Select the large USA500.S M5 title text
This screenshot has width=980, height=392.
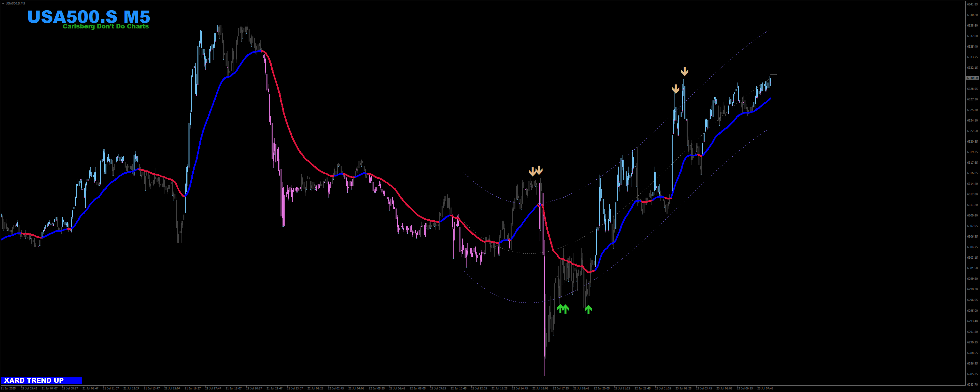89,17
